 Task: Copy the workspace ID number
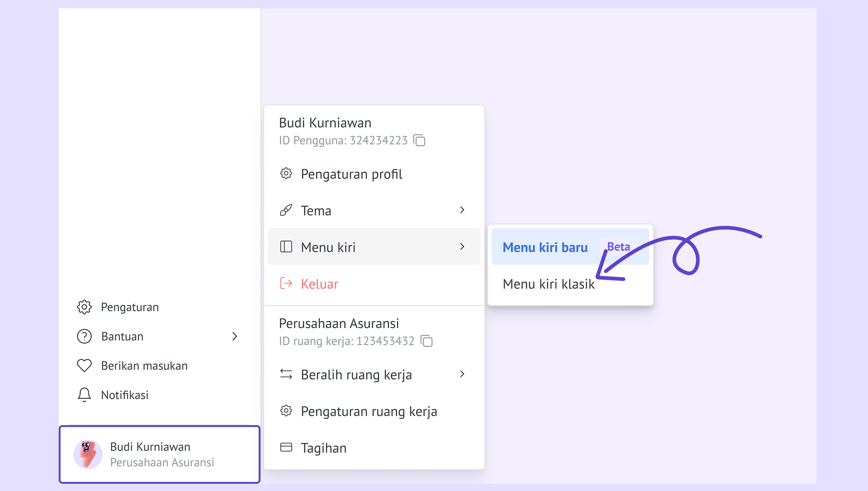[x=427, y=341]
